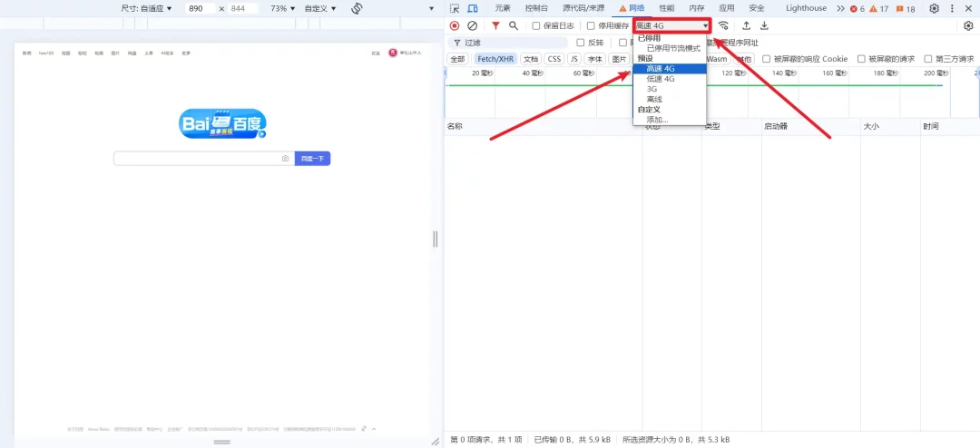Viewport: 980px width, 448px height.
Task: Switch to the 安全 tab
Action: point(756,8)
